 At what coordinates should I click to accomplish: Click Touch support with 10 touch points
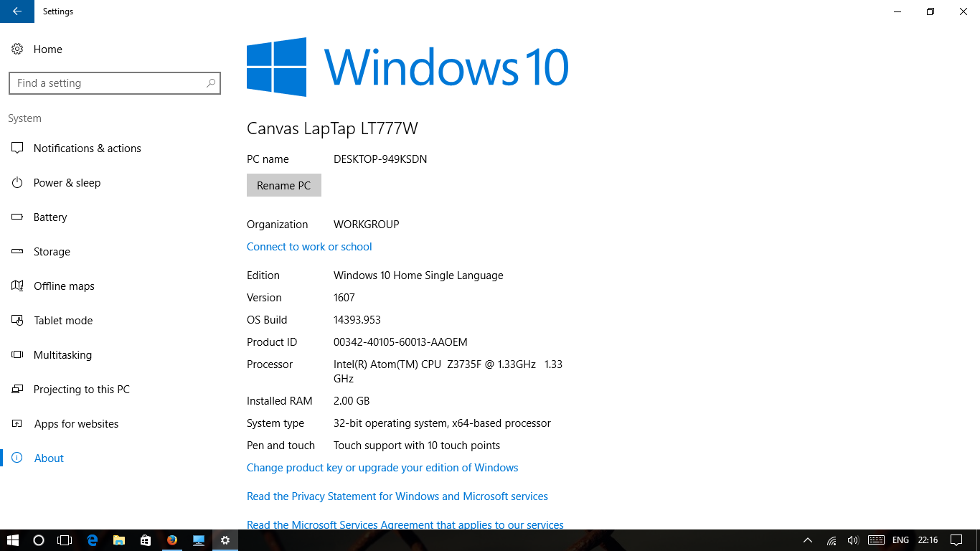click(417, 446)
